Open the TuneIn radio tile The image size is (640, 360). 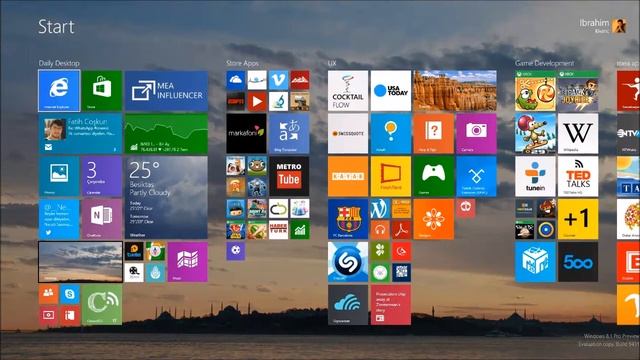(535, 176)
